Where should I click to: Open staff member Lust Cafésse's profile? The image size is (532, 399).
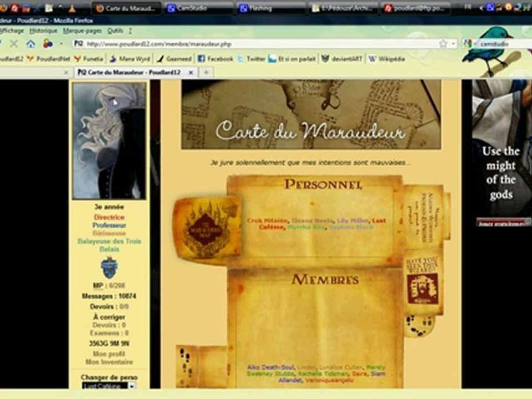click(x=323, y=223)
